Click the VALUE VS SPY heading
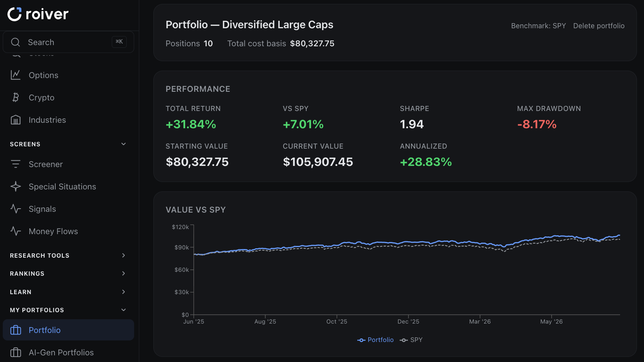644x362 pixels. pos(196,210)
